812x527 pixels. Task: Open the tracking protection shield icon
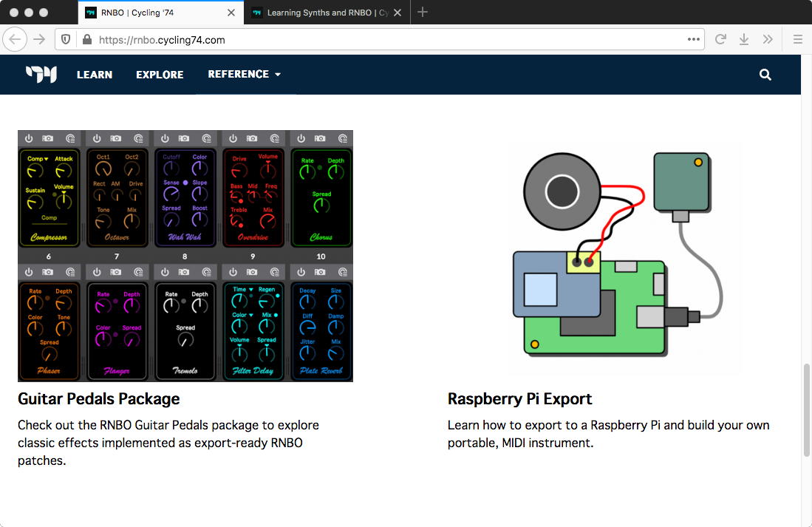(x=66, y=39)
